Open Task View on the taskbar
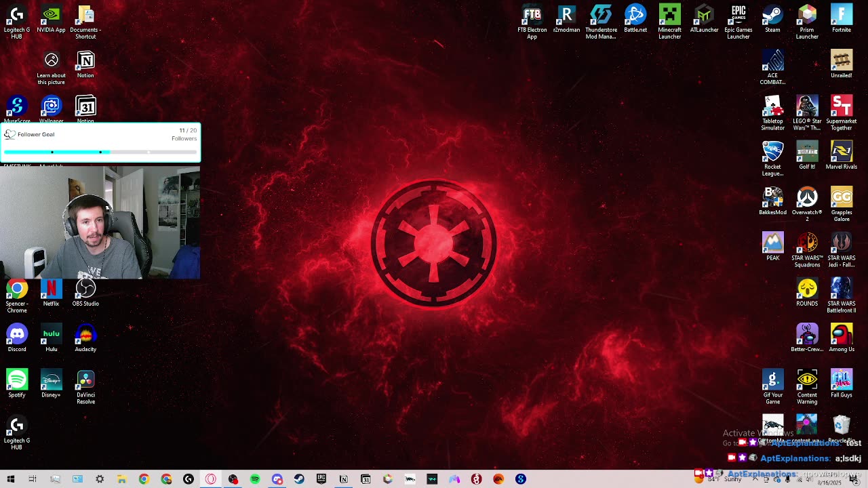Viewport: 868px width, 488px height. (x=32, y=479)
